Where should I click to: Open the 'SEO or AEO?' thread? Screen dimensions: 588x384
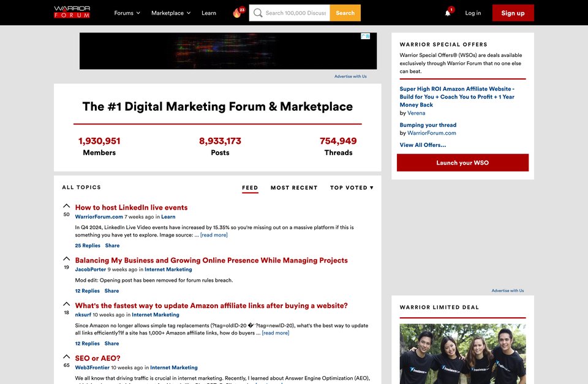coord(97,358)
